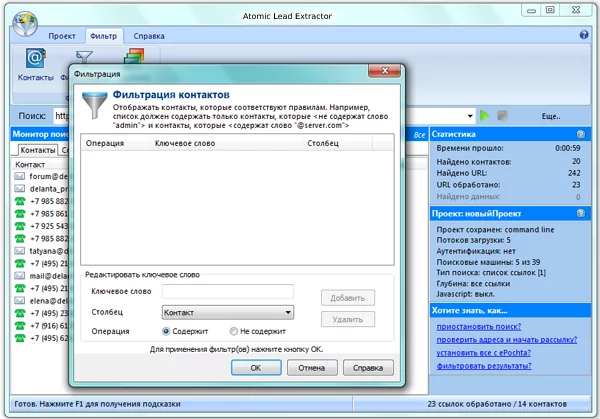Image resolution: width=600 pixels, height=419 pixels.
Task: Open the search URL dropdown arrow
Action: (x=470, y=116)
